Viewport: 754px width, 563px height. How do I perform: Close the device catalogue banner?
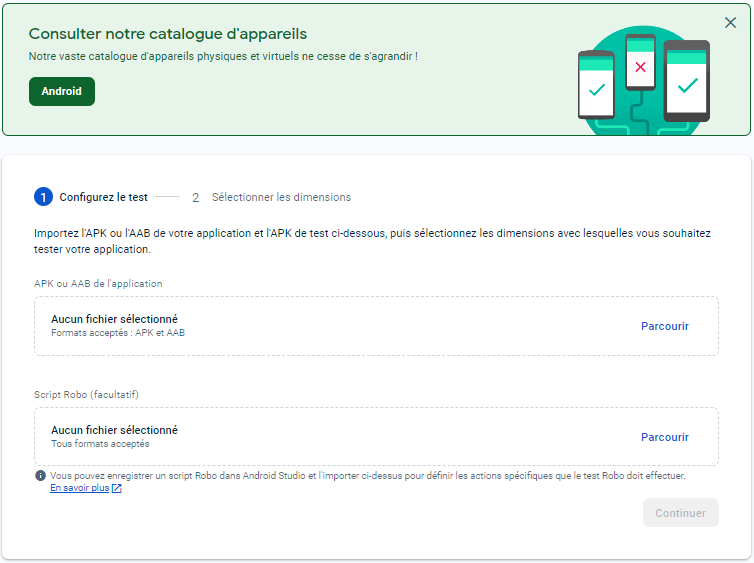pos(730,23)
